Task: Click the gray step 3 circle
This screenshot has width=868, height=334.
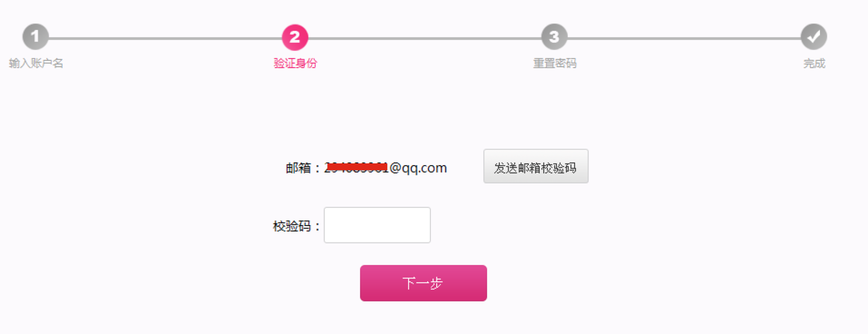Action: (554, 37)
